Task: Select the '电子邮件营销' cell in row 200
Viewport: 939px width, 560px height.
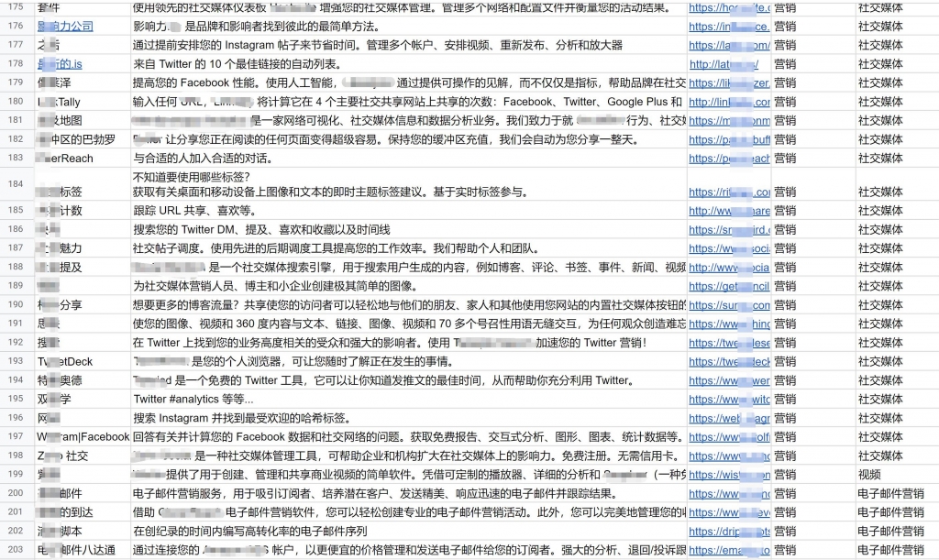Action: [x=897, y=494]
